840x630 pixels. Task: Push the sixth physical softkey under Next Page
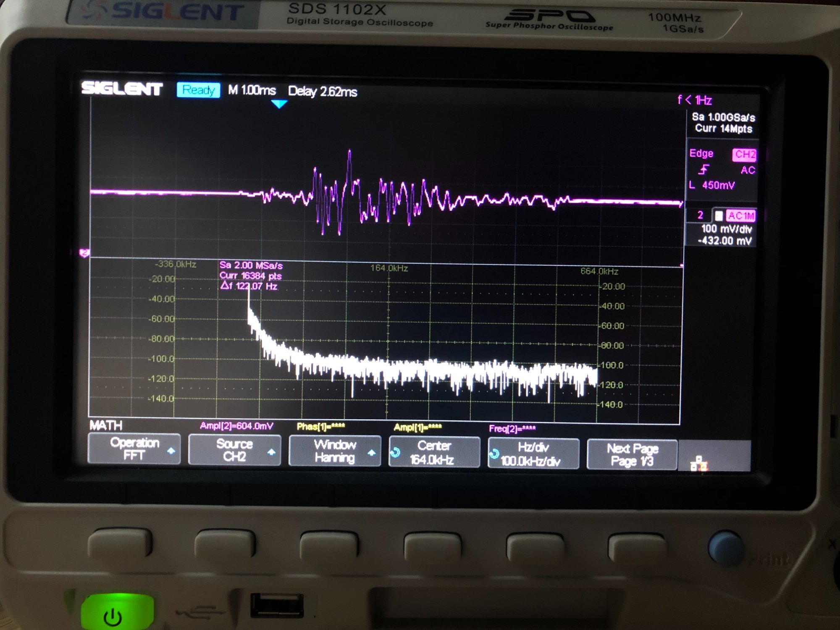637,548
